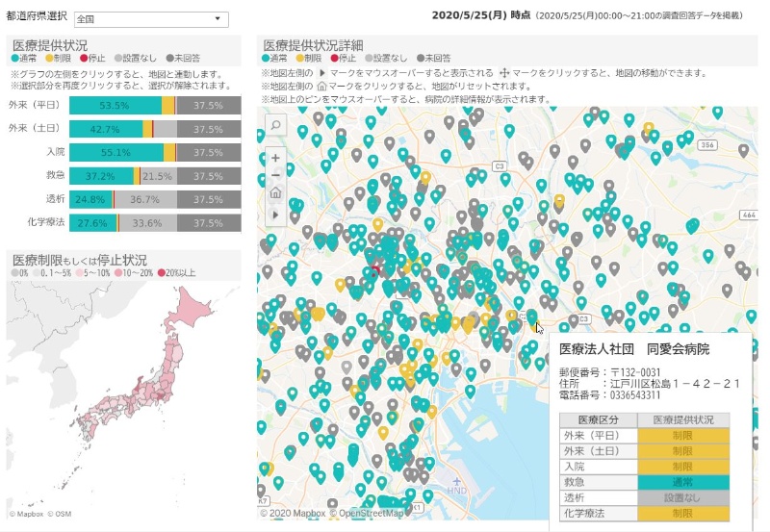Click the red hospital pin on the map

pos(377,269)
